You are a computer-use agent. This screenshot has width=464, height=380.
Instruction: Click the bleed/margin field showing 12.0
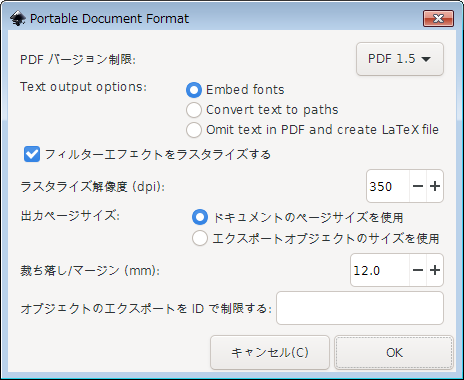coord(380,270)
